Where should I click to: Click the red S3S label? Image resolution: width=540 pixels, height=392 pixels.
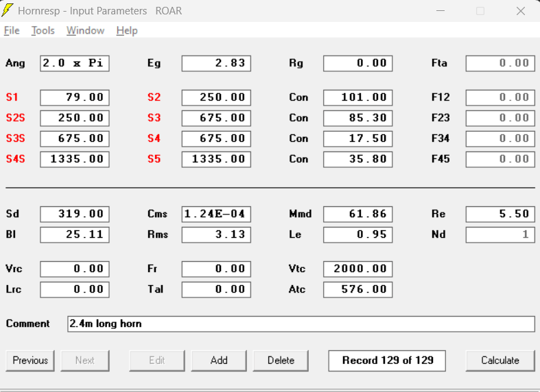[x=16, y=138]
